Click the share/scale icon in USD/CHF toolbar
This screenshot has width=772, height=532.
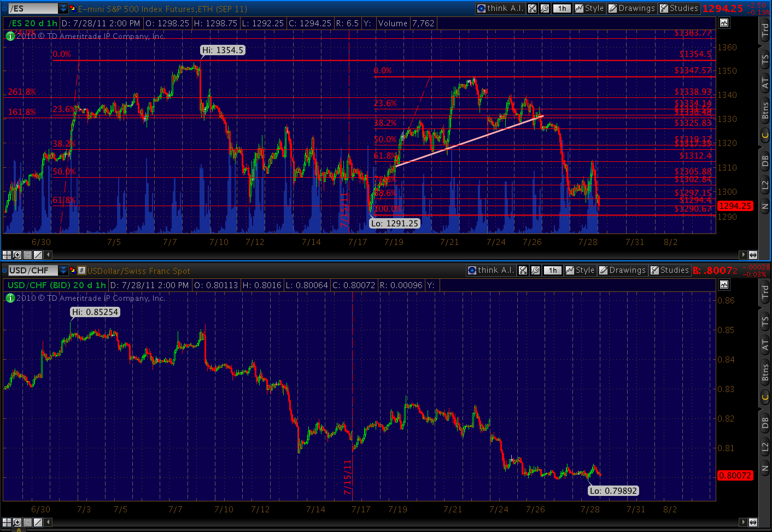[x=523, y=270]
